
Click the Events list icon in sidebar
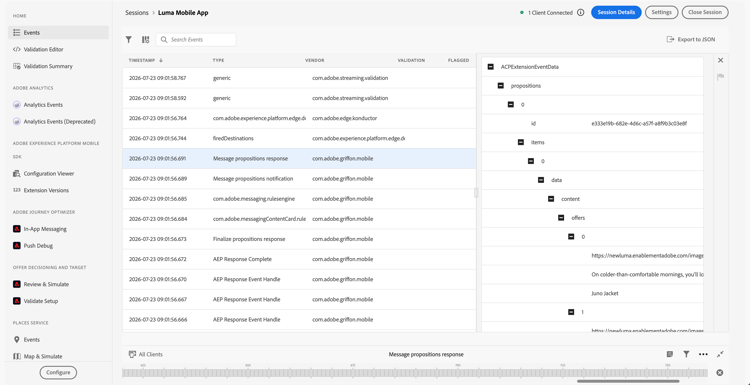point(16,33)
